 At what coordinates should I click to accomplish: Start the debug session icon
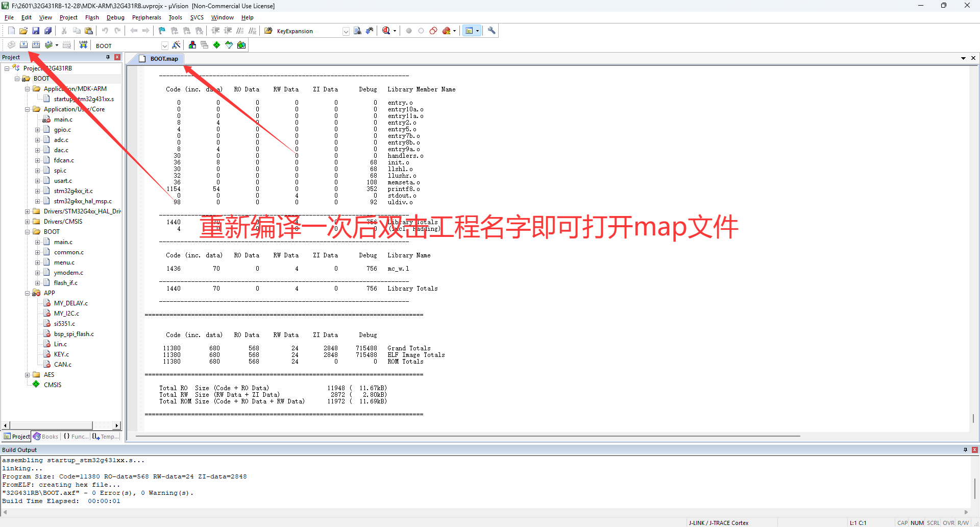tap(386, 31)
